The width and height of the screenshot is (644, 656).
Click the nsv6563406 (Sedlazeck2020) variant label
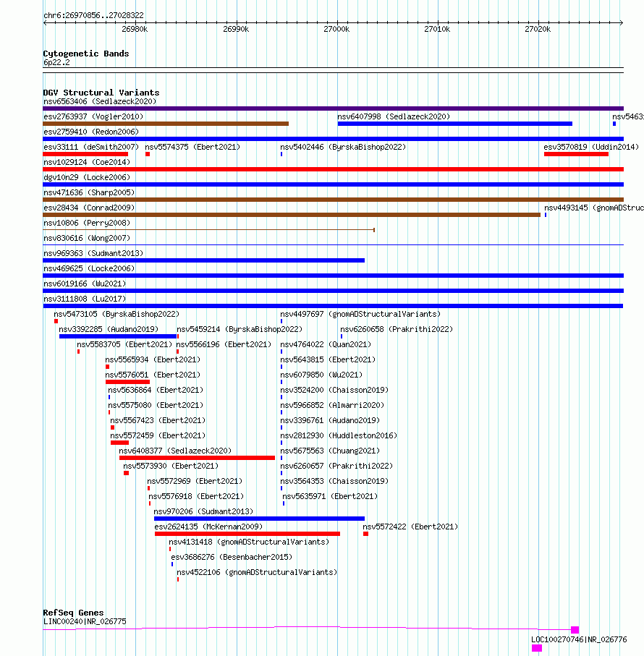[x=100, y=101]
